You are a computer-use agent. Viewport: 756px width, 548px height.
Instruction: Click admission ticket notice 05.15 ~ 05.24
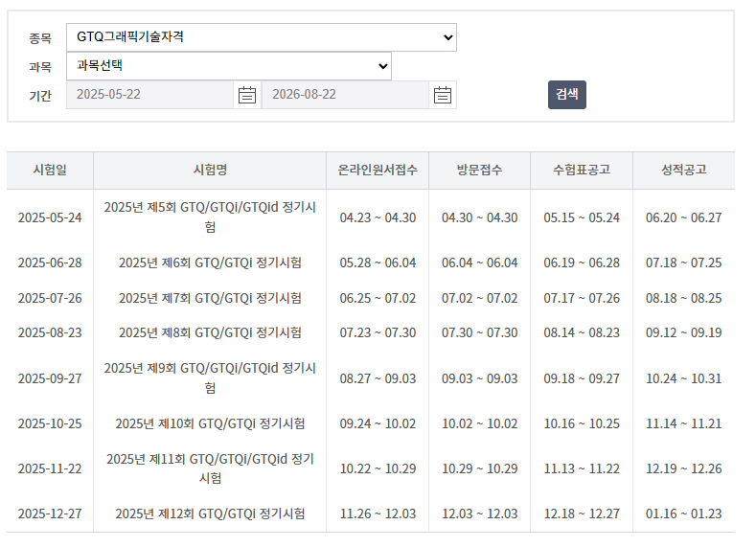[582, 217]
